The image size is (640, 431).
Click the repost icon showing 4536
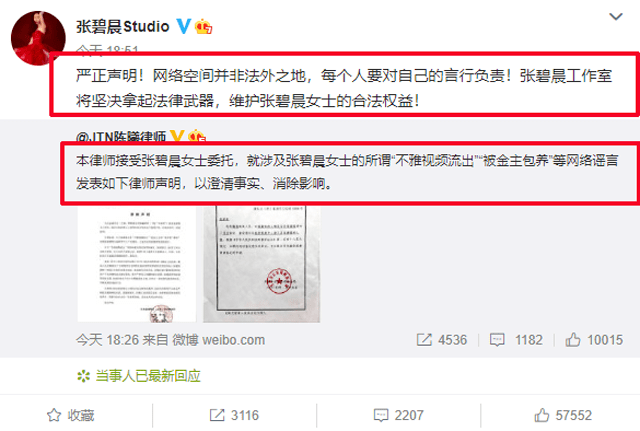coord(424,340)
